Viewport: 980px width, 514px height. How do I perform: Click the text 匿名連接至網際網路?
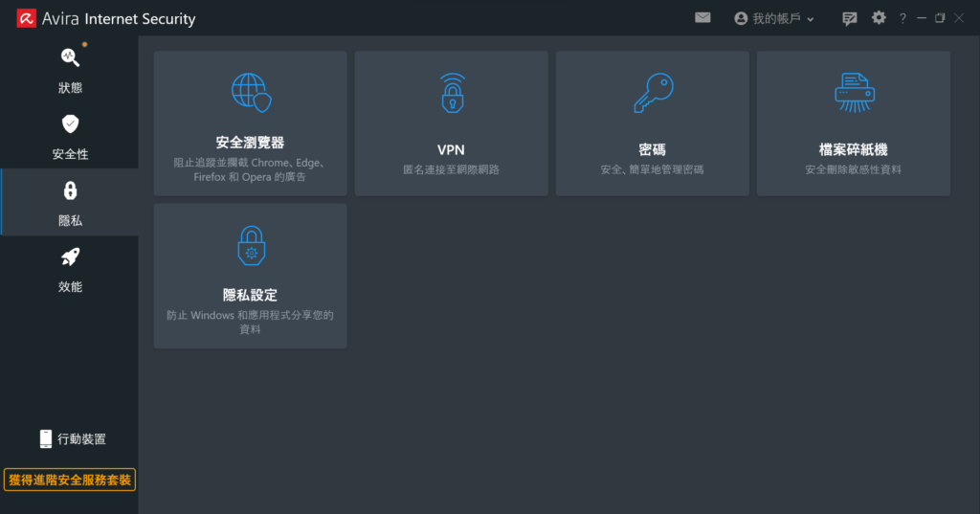click(x=452, y=169)
